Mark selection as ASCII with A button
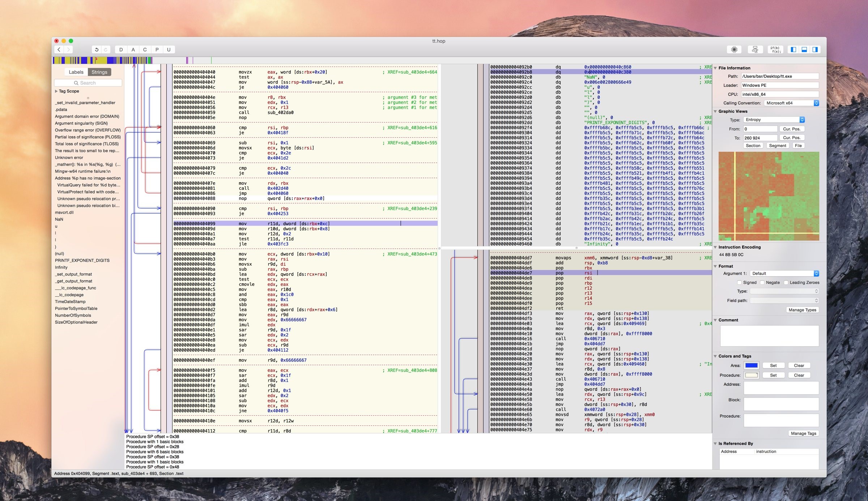Screen dimensions: 868x501 pos(133,50)
